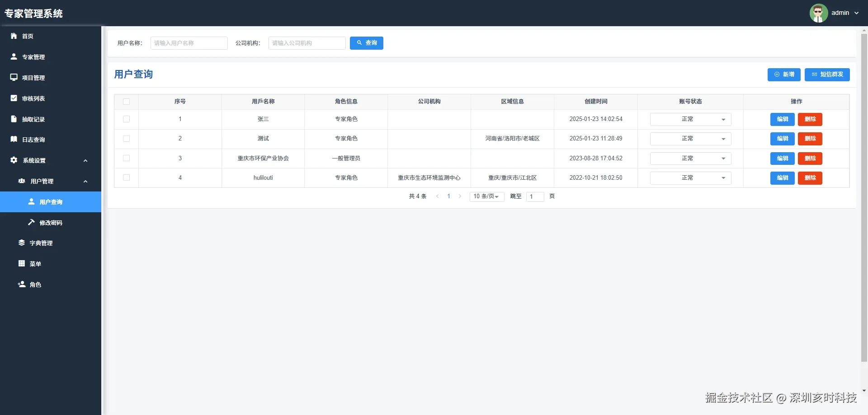Screen dimensions: 868x415
Task: Click page number 1 in pagination
Action: [448, 196]
